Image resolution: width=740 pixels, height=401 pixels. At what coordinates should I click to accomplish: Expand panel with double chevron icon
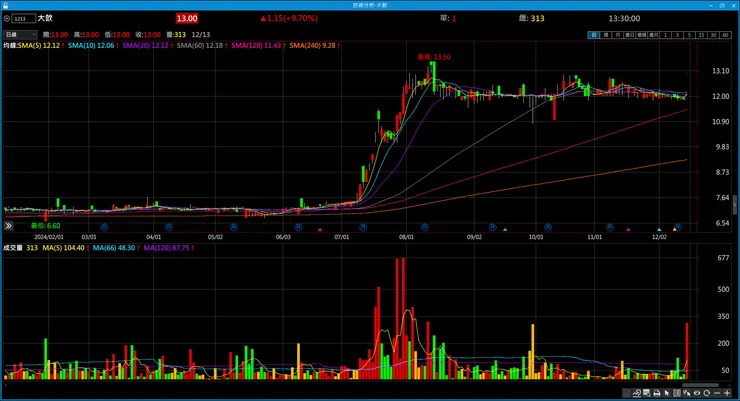(x=8, y=226)
